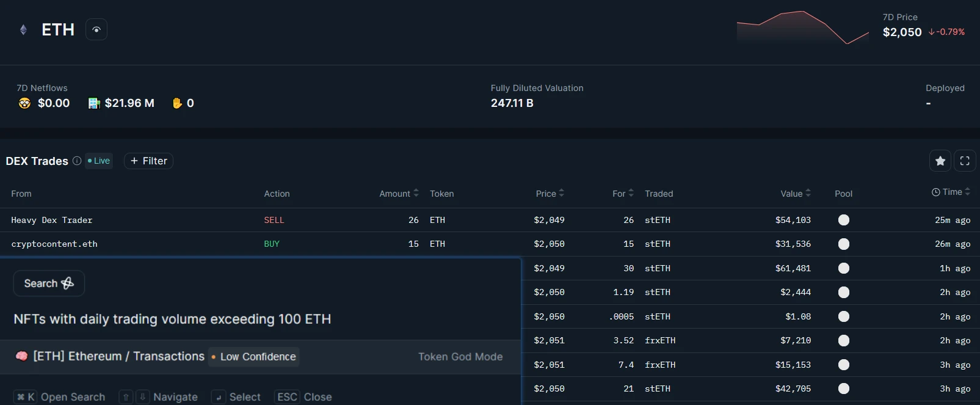Image resolution: width=980 pixels, height=405 pixels.
Task: Click the 7D price sparkline chart
Action: [x=802, y=28]
